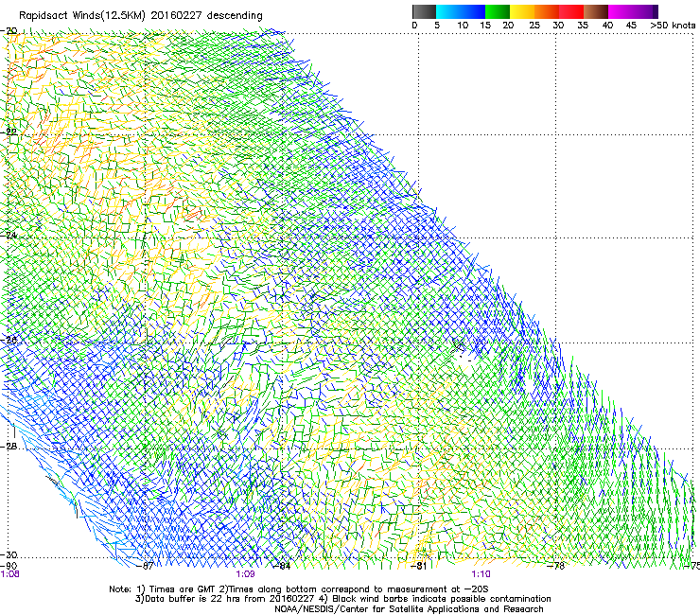
Task: Click the '-87' longitude axis label
Action: (146, 566)
